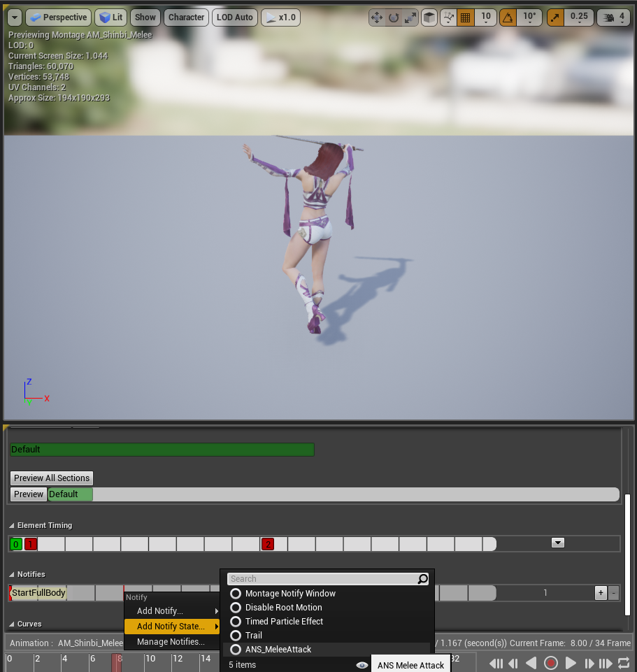Open Element Timing options dropdown arrow

click(x=558, y=543)
